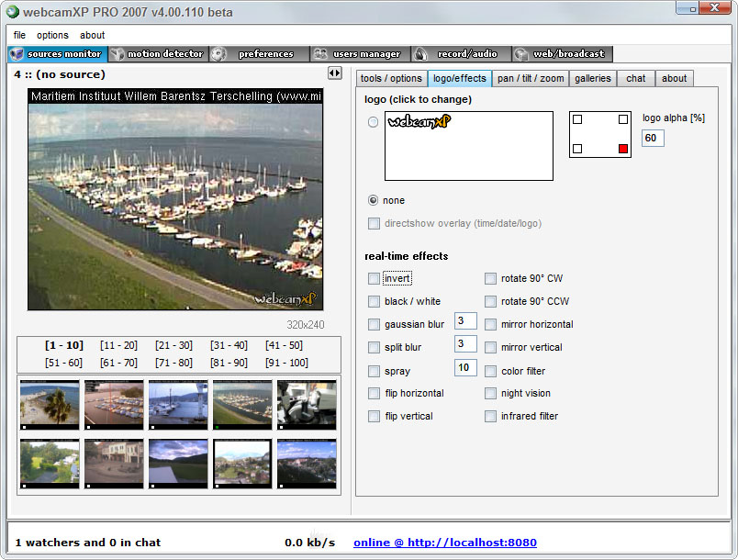Select the town square buildings thumbnail
This screenshot has height=560, width=738.
tap(114, 464)
